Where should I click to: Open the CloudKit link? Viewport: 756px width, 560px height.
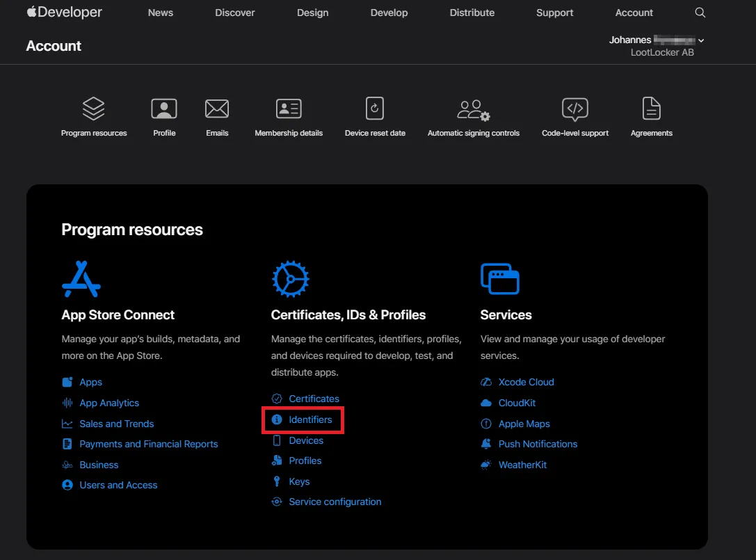click(517, 403)
